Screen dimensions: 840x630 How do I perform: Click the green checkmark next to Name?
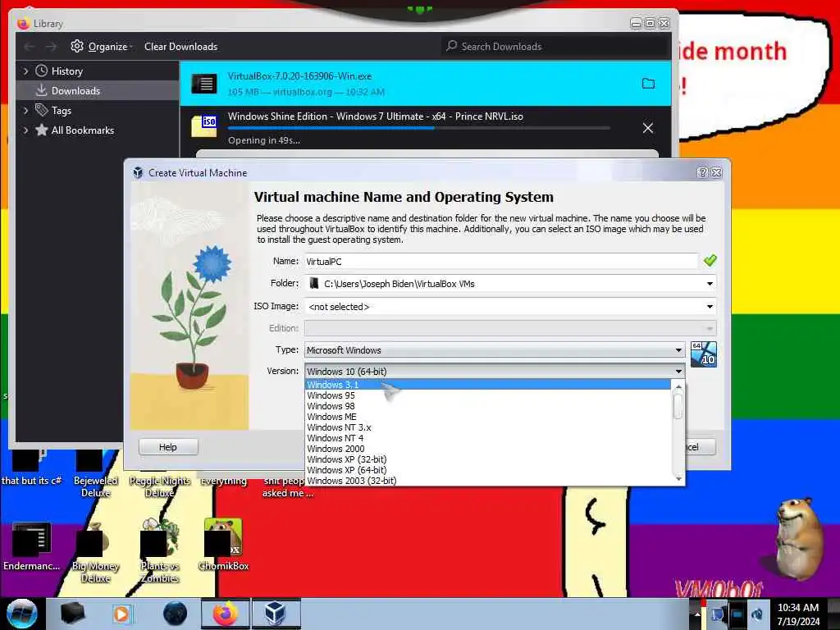[710, 261]
